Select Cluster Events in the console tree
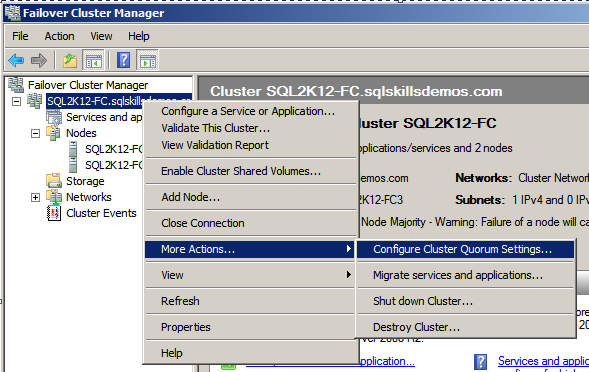Viewport: 589px width, 372px height. click(x=101, y=213)
